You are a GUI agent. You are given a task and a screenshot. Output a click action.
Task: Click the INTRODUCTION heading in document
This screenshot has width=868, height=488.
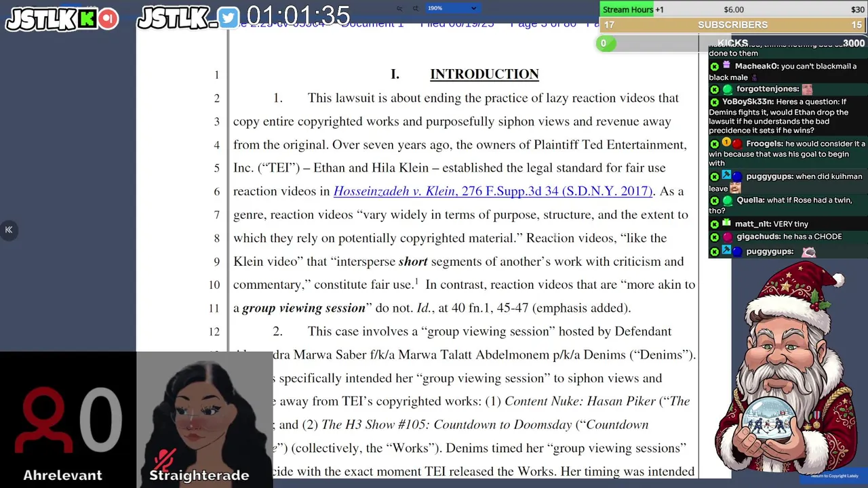pos(484,75)
